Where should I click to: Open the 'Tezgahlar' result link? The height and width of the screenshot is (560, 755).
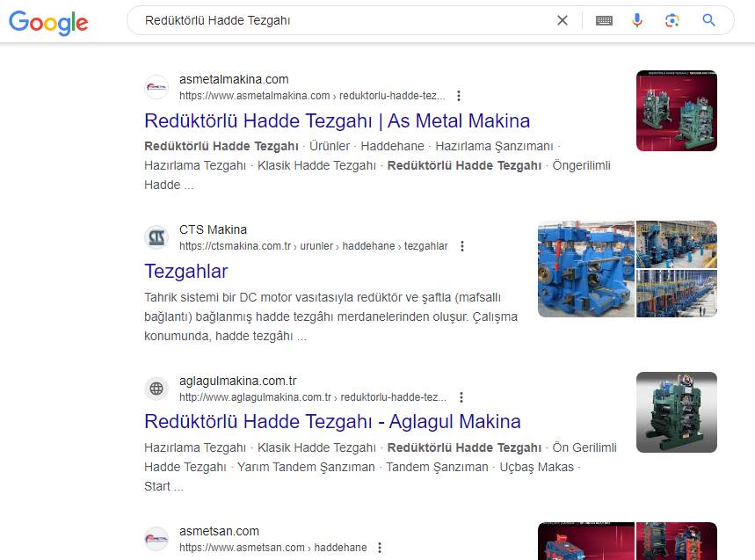(x=185, y=271)
